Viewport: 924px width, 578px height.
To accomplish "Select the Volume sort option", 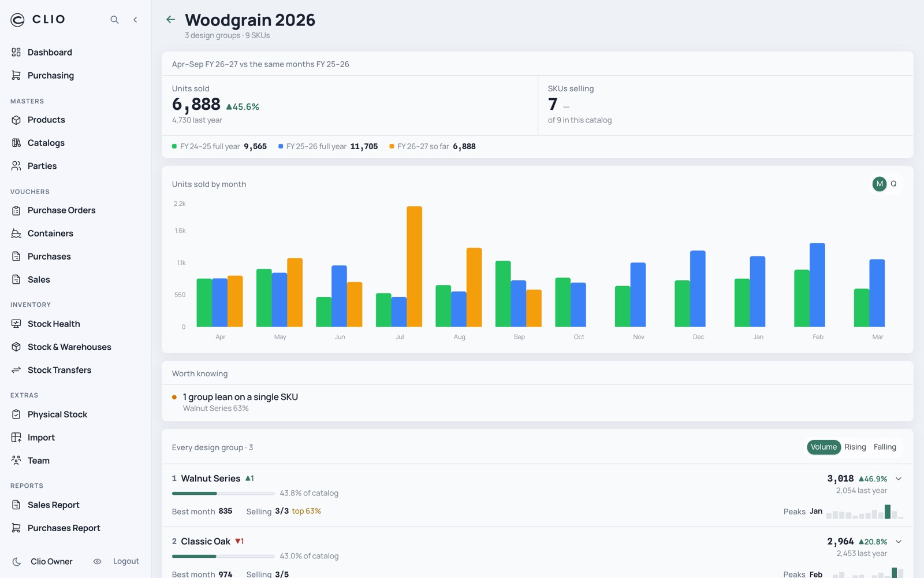I will (x=824, y=447).
